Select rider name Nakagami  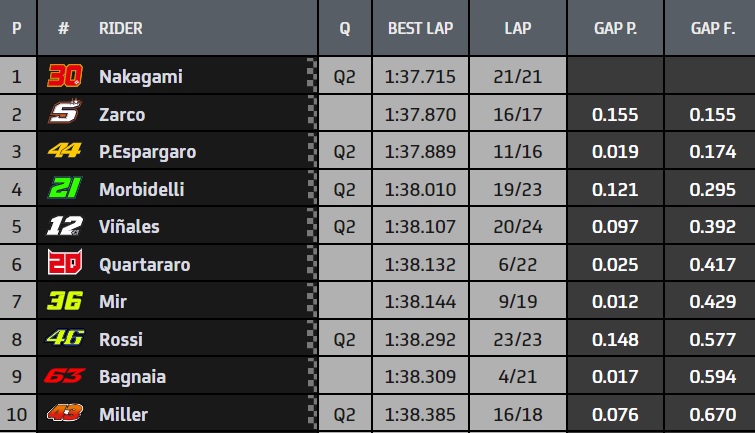tap(141, 77)
